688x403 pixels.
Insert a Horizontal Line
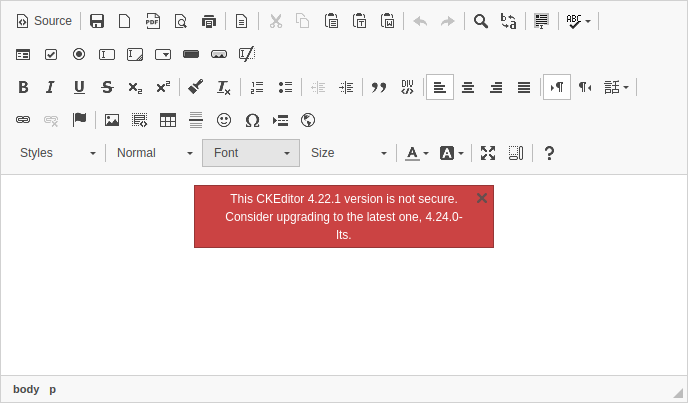coord(196,120)
